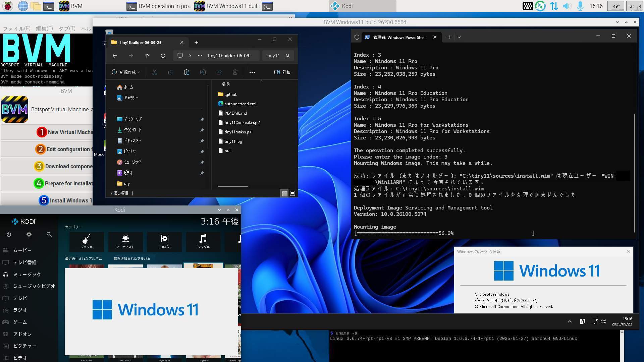Open PowerShell new tab profile dropdown
This screenshot has height=362, width=644.
tap(459, 37)
